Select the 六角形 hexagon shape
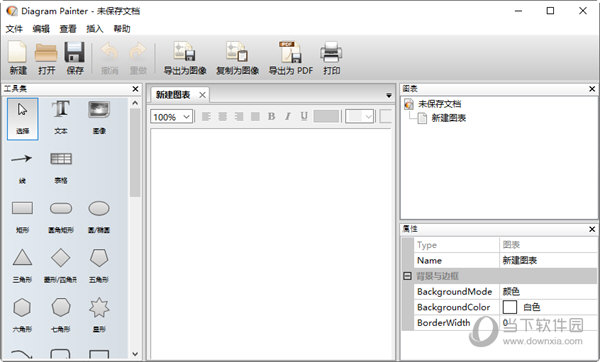Viewport: 600px width, 362px height. pos(22,307)
